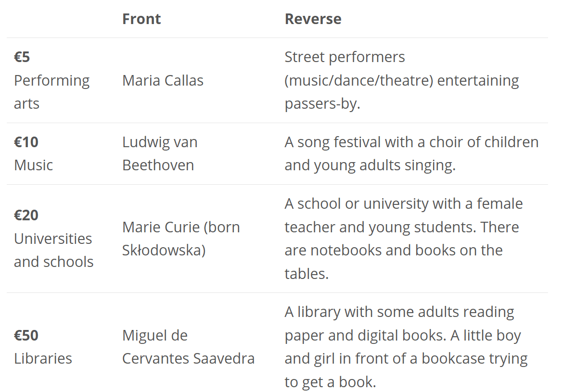Click the song festival choir description
The image size is (562, 392).
(411, 154)
